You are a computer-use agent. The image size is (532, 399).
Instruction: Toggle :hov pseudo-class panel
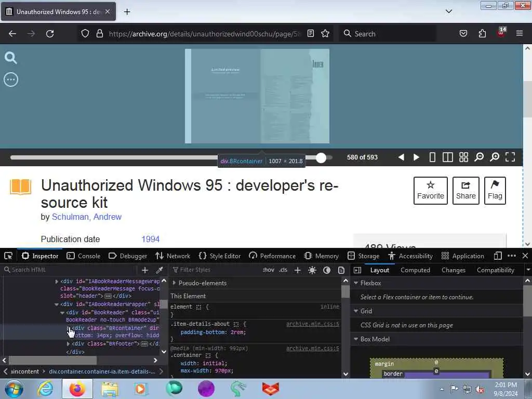pos(269,270)
